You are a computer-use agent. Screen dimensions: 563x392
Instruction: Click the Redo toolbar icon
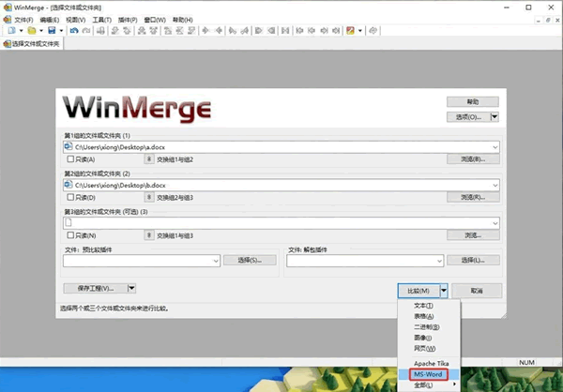click(x=86, y=31)
